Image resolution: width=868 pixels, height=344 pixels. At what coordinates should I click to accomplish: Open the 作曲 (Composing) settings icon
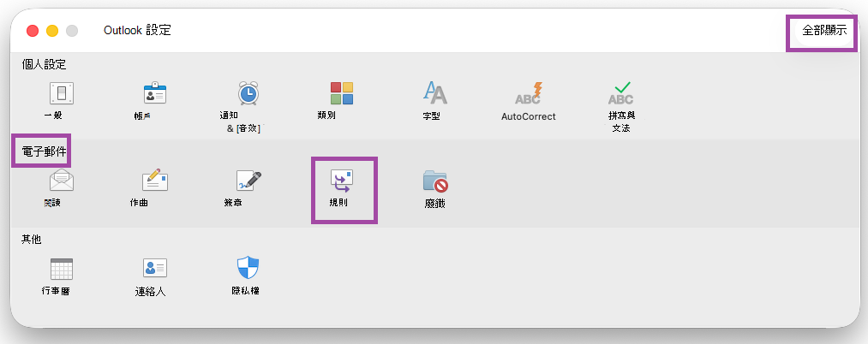point(155,181)
